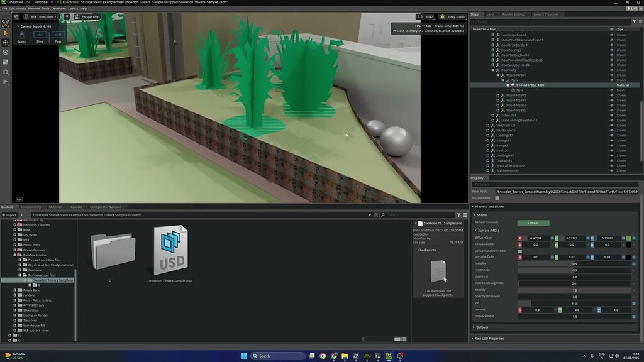Toggle visibility of RoofDecking7
The height and width of the screenshot is (362, 644).
pyautogui.click(x=612, y=50)
